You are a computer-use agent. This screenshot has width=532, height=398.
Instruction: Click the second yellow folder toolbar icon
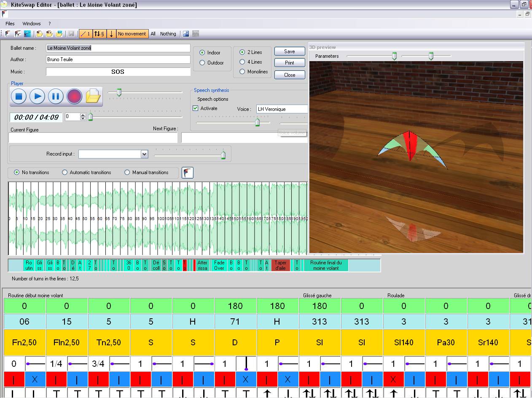click(x=49, y=34)
